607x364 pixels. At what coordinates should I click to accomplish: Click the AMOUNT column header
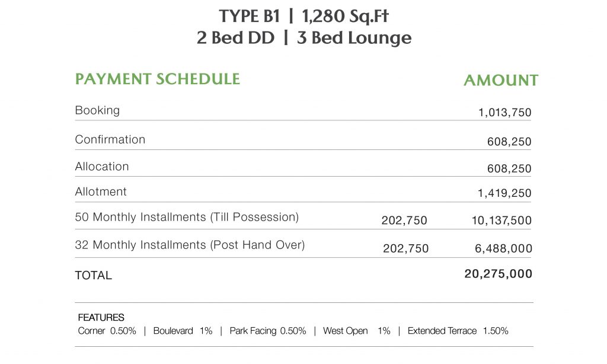pyautogui.click(x=501, y=81)
